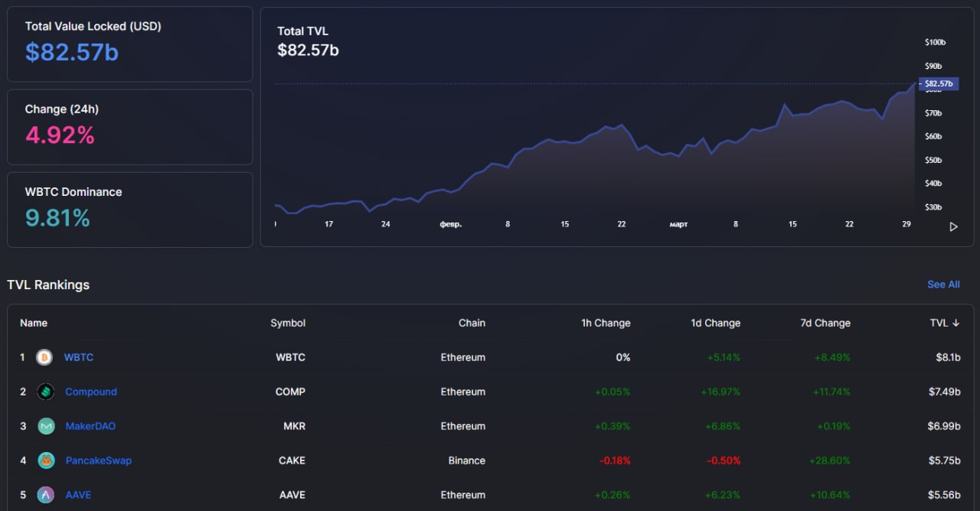Click MakerDAO's +6.86% 1d change

723,426
